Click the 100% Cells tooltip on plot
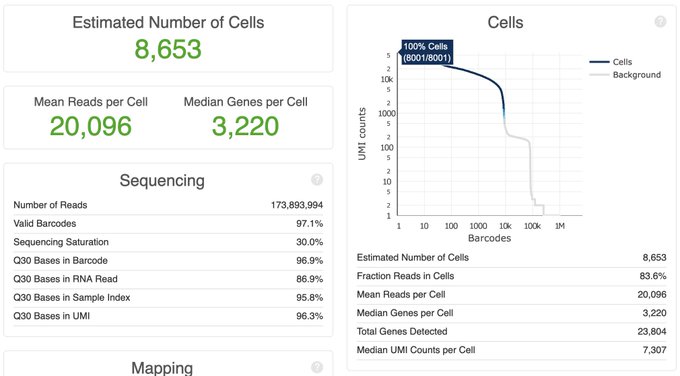Viewport: 680px width, 376px height. pyautogui.click(x=427, y=52)
